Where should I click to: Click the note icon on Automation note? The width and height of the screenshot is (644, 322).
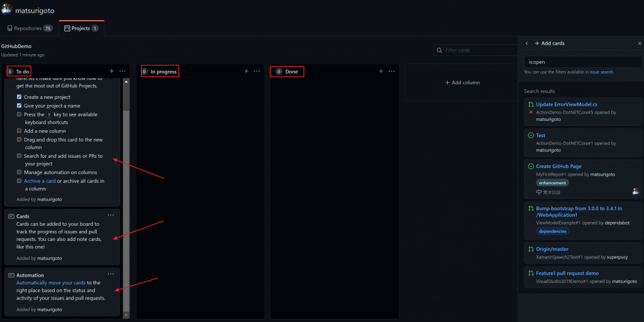click(11, 275)
